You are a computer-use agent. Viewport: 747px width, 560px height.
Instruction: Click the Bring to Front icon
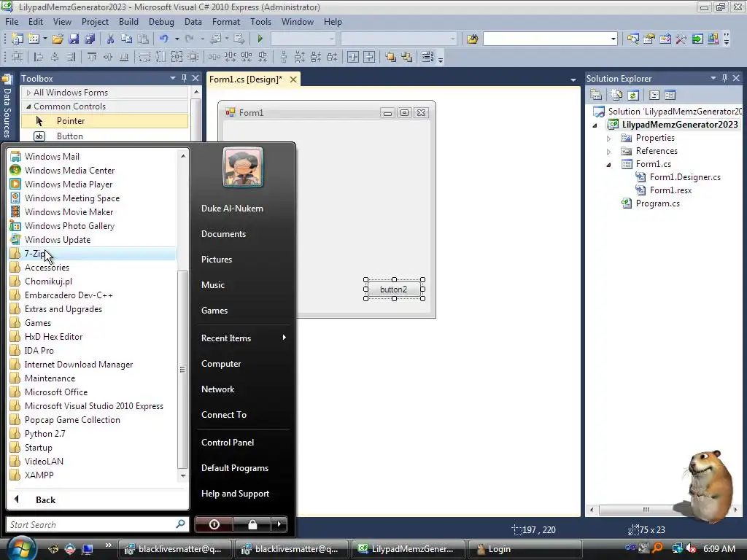click(x=390, y=57)
